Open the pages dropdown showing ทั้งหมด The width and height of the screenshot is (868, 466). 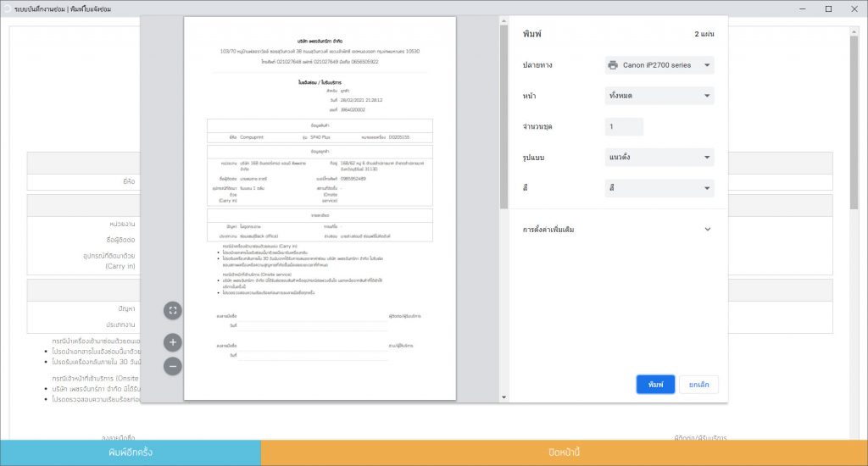pyautogui.click(x=659, y=96)
